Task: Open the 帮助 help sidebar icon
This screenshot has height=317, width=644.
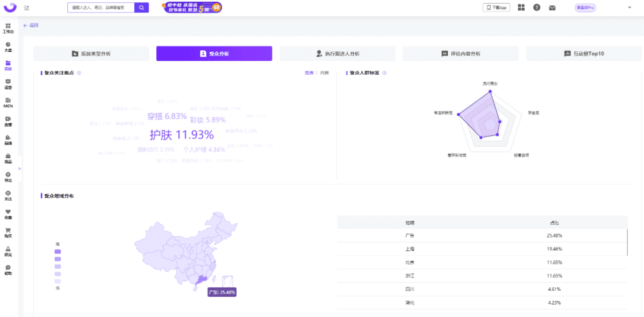Action: (8, 267)
